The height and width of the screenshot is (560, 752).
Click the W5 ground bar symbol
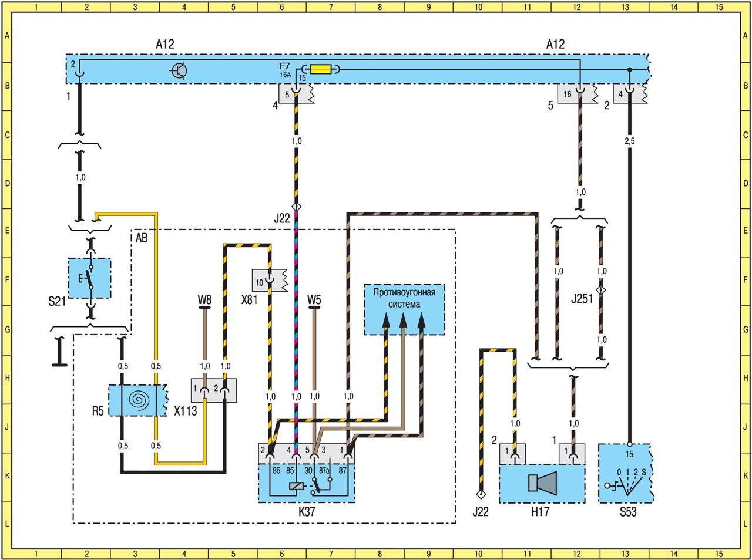pyautogui.click(x=314, y=306)
